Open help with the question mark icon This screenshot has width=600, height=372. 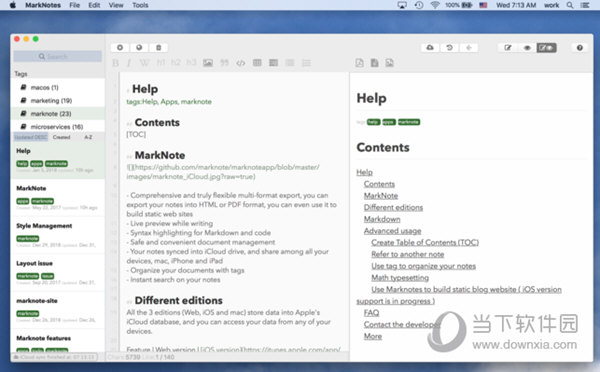[x=580, y=47]
